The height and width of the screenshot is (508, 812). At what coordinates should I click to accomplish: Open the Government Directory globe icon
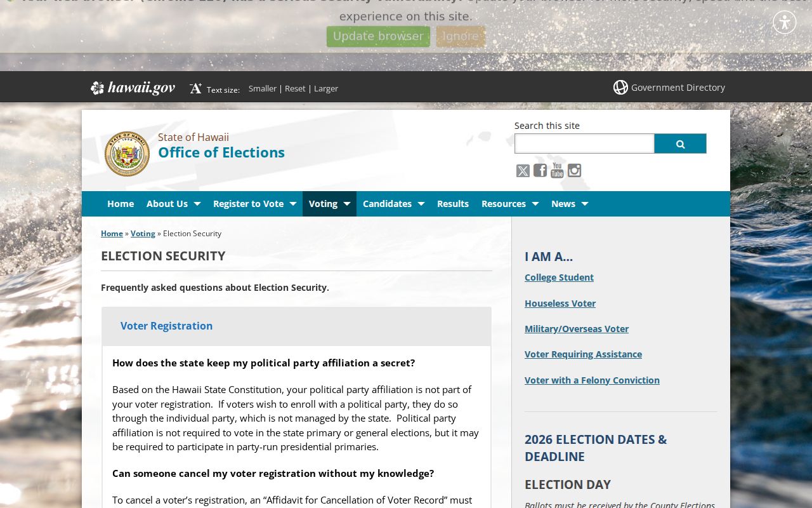620,88
